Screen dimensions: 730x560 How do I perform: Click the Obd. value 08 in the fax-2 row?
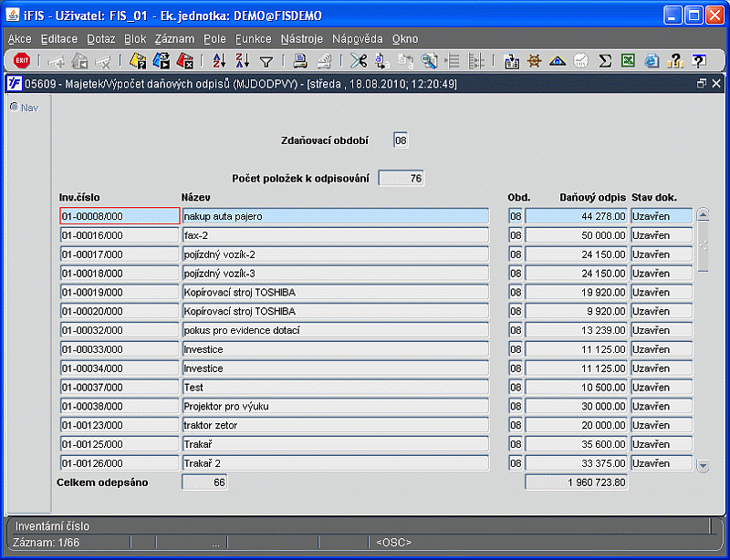(x=516, y=235)
